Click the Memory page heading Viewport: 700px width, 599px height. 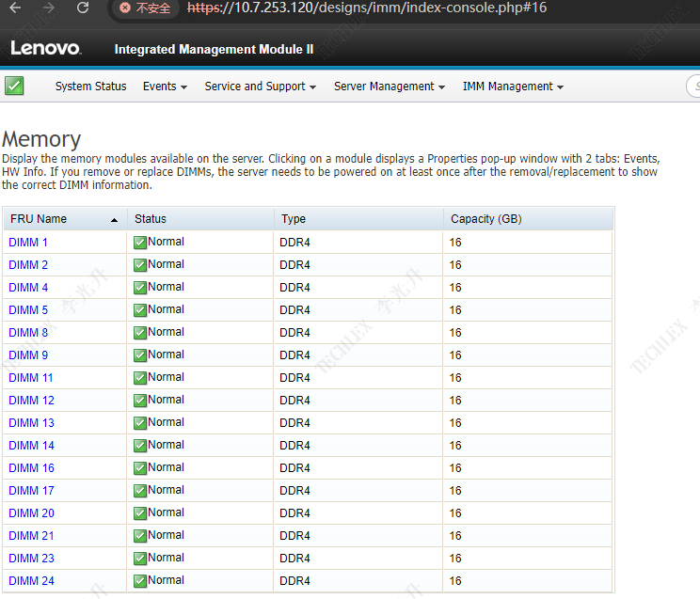coord(41,139)
